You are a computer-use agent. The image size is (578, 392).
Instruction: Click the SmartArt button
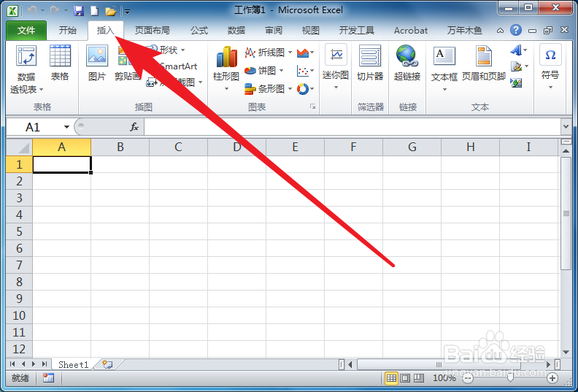pyautogui.click(x=179, y=66)
